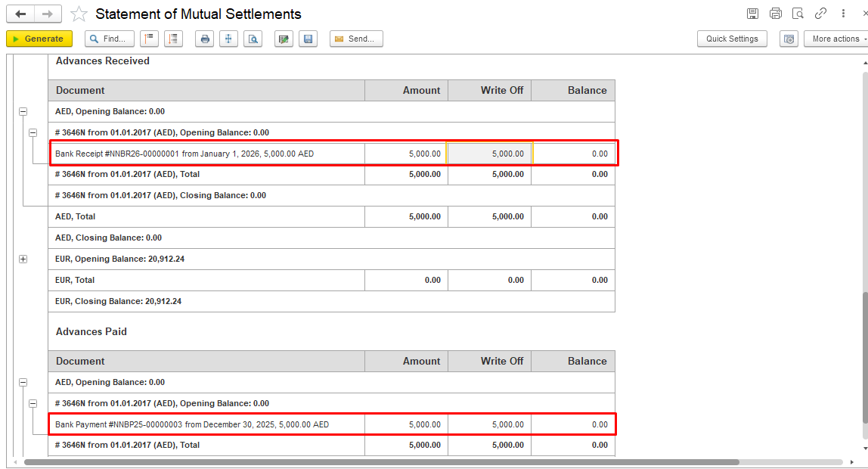Click Document header in Advances Received table
868x469 pixels.
[206, 90]
